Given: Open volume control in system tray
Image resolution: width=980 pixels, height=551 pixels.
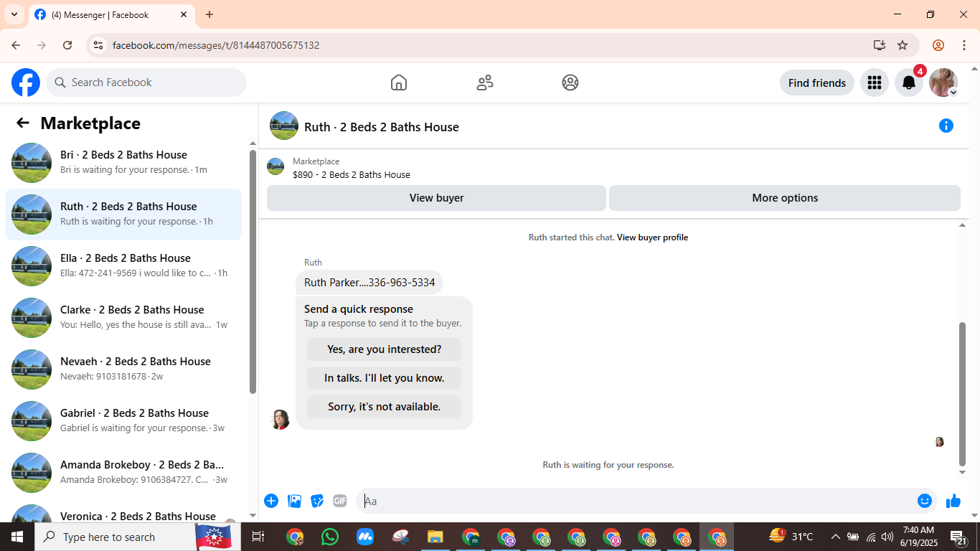Looking at the screenshot, I should pyautogui.click(x=887, y=537).
